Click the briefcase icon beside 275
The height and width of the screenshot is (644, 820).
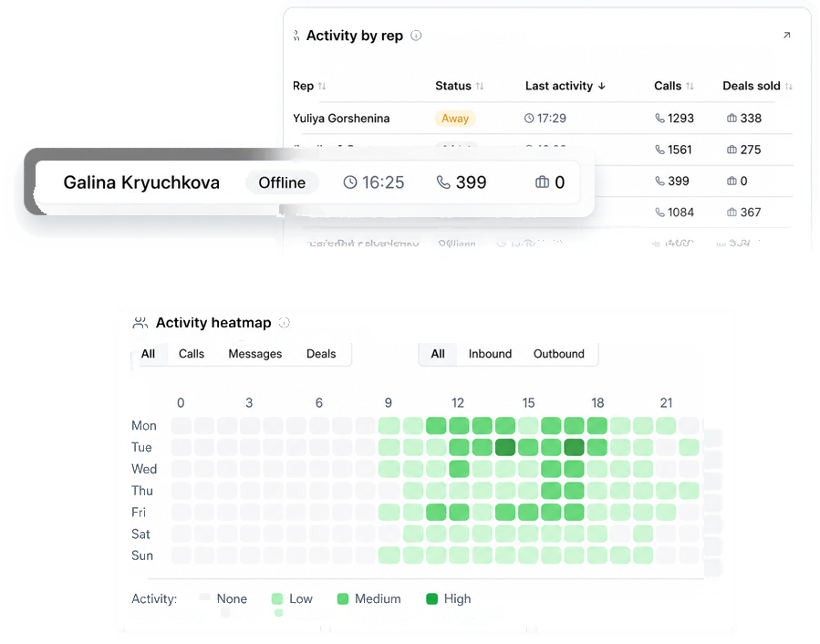point(732,150)
